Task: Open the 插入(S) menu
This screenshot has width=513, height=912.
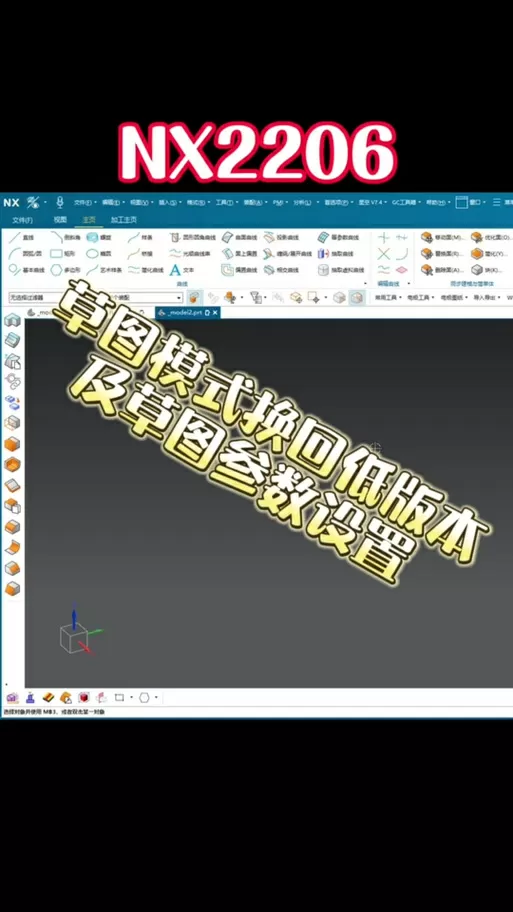Action: 169,202
